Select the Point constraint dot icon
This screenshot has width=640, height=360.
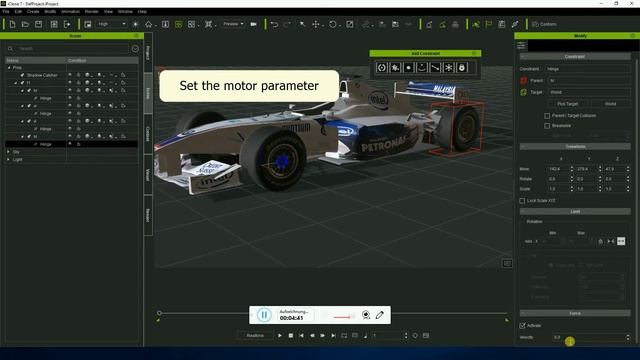(x=409, y=68)
